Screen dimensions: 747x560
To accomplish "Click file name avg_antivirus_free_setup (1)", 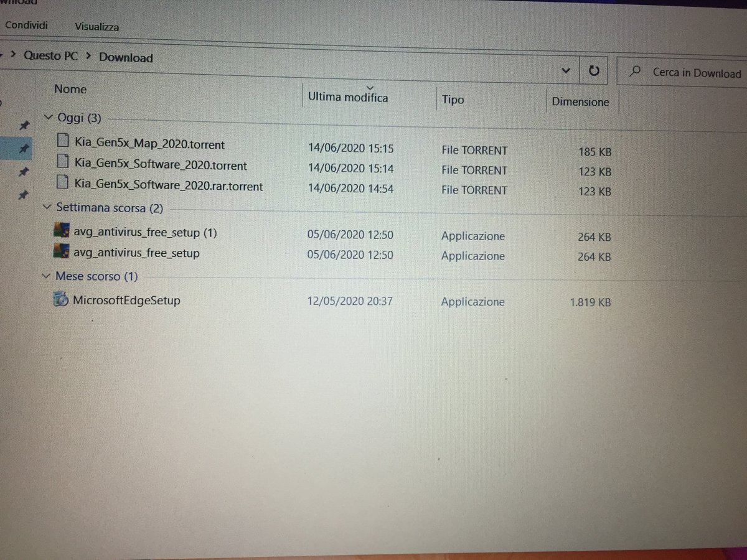I will pos(145,232).
